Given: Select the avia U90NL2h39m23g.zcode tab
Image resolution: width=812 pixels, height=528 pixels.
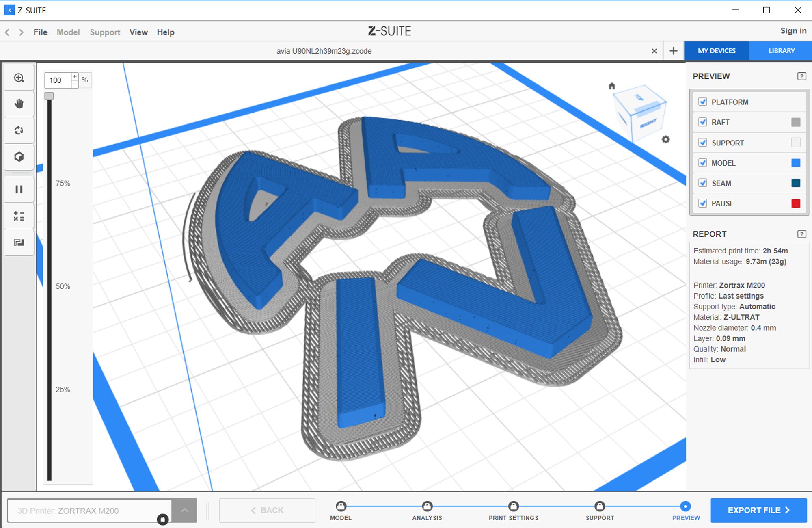Looking at the screenshot, I should pyautogui.click(x=324, y=51).
